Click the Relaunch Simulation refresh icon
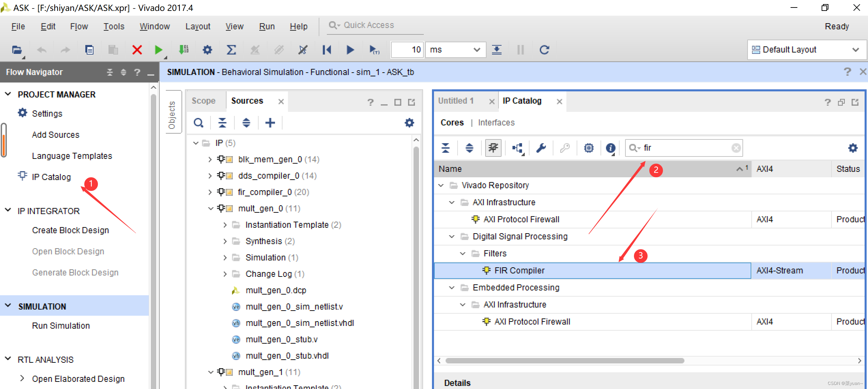This screenshot has width=868, height=389. pos(544,50)
